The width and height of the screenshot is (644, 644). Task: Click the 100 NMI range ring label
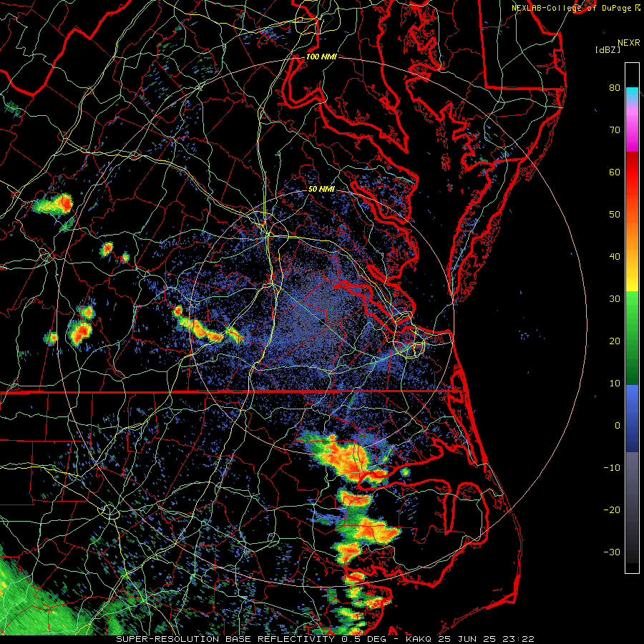[321, 57]
